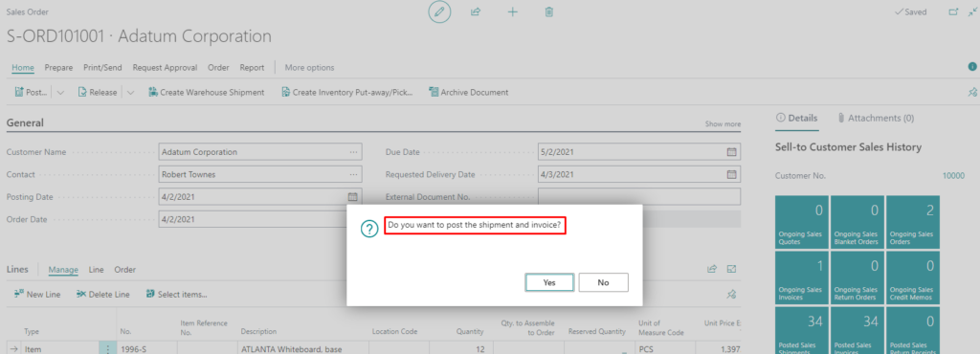Open the Print/Send menu

point(103,67)
